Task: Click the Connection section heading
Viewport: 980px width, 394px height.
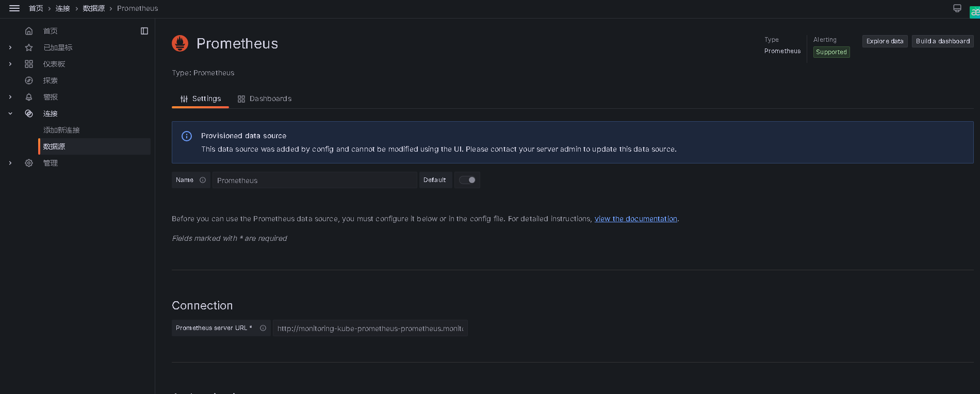Action: (202, 305)
